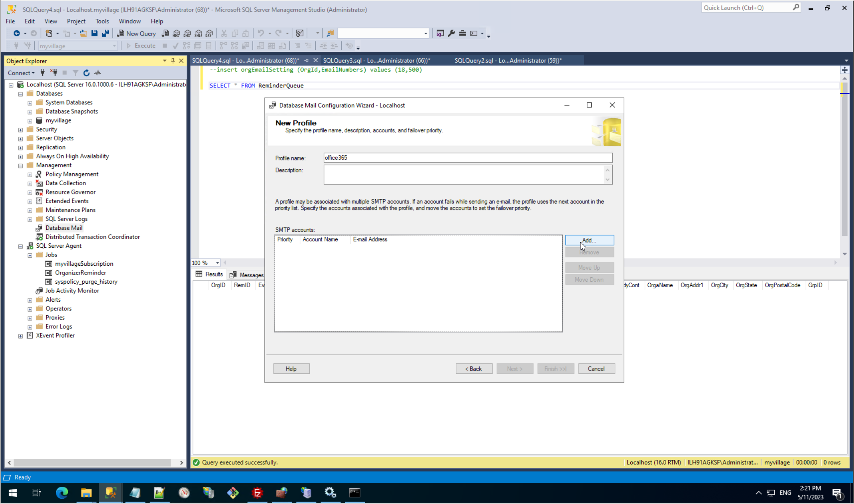Viewport: 854px width, 504px height.
Task: Open Microsoft Edge from the taskbar
Action: (x=62, y=493)
